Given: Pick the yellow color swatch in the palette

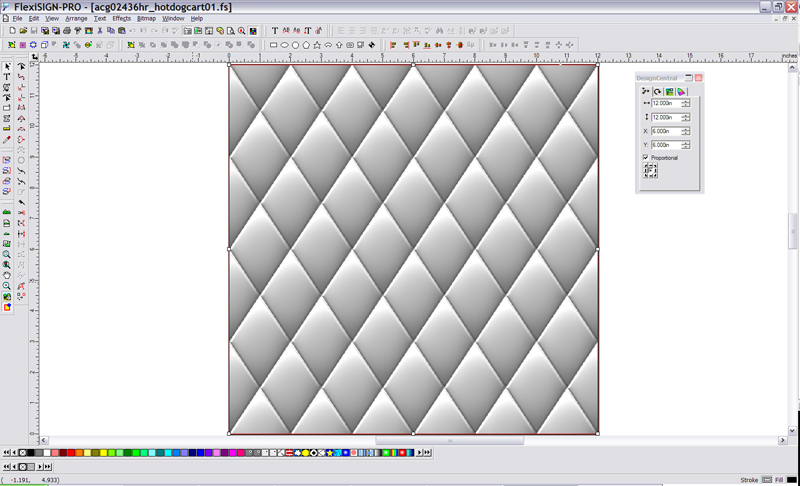Looking at the screenshot, I should [104, 453].
